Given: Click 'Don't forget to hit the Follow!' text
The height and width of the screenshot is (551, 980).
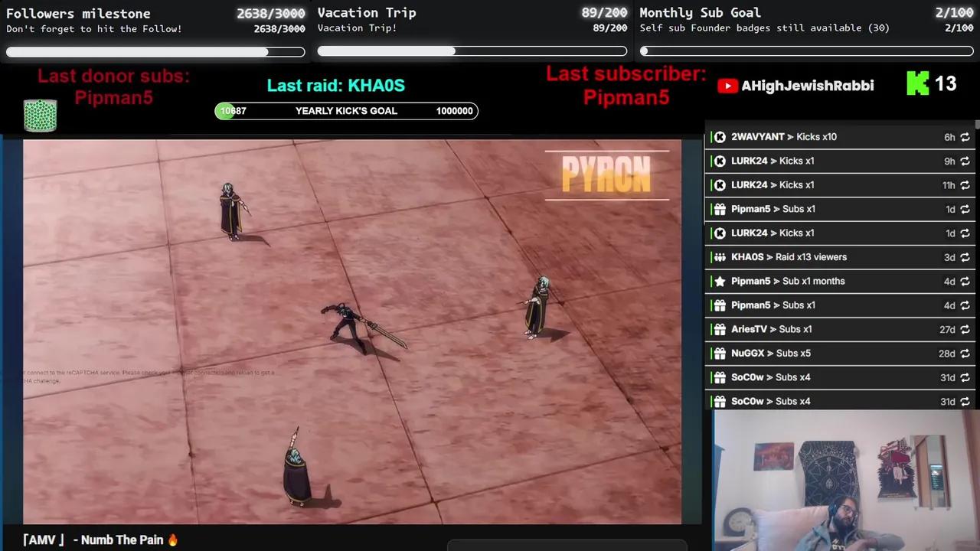Looking at the screenshot, I should 94,28.
